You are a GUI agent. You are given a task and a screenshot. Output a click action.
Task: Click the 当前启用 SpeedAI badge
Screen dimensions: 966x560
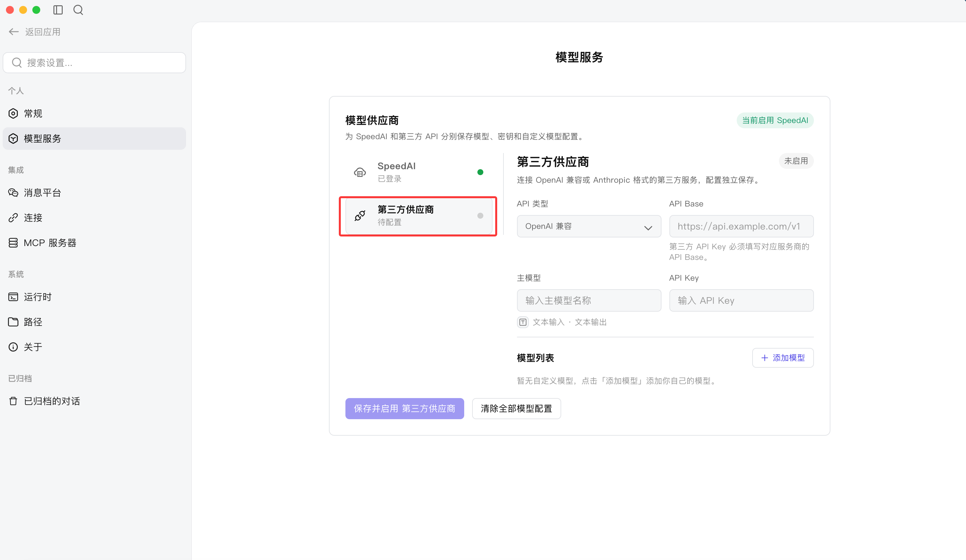[775, 120]
